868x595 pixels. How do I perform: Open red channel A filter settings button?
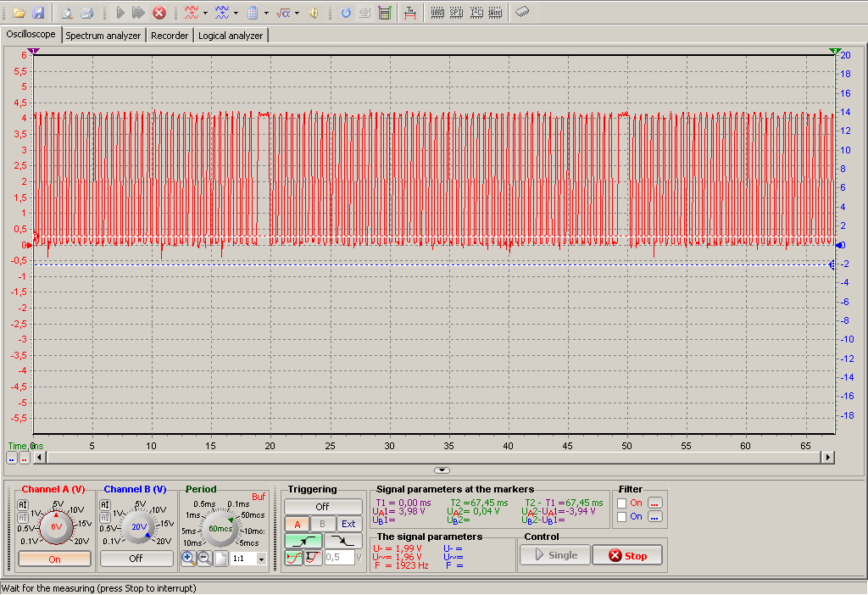654,503
